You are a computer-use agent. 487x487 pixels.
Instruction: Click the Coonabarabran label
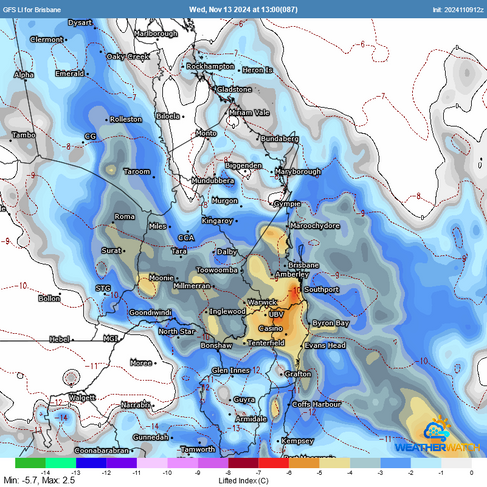click(x=101, y=450)
